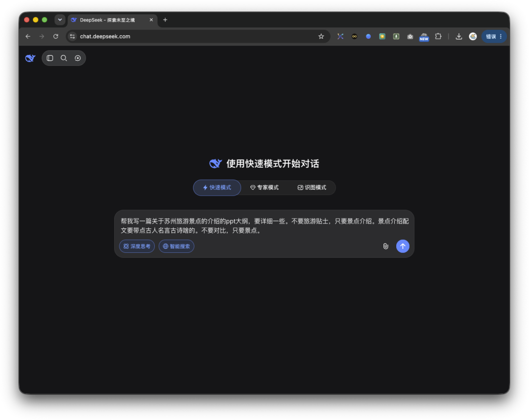Send the message with the arrow button

(403, 246)
